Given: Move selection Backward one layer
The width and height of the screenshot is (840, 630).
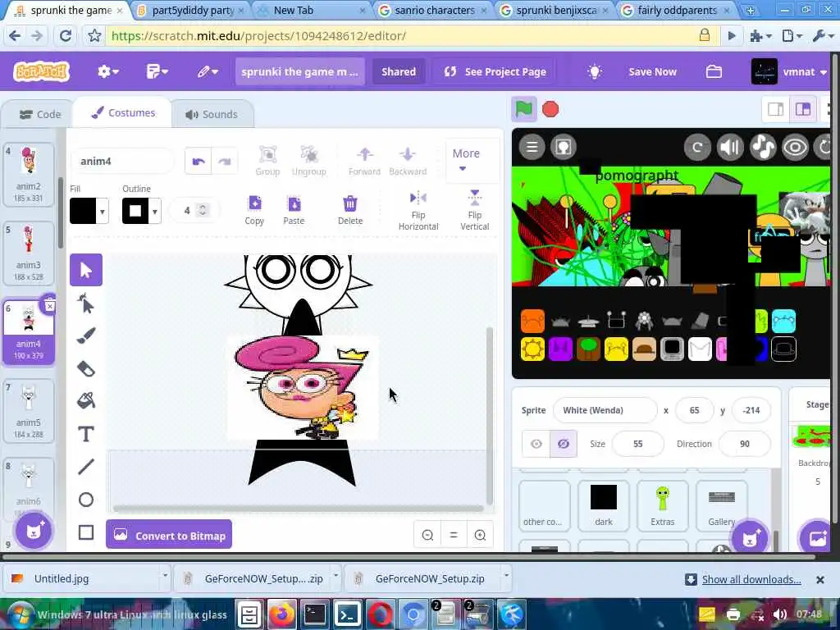Looking at the screenshot, I should coord(408,160).
